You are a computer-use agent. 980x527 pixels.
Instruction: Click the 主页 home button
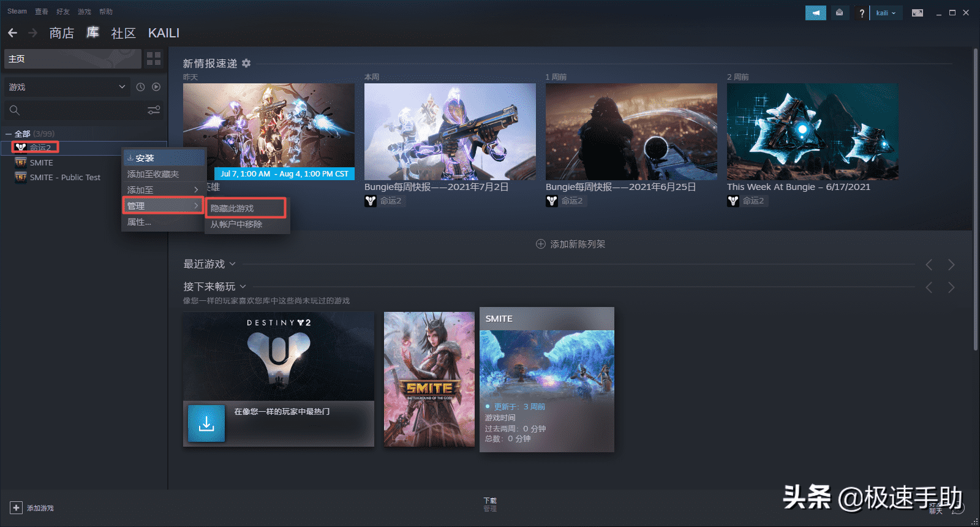pyautogui.click(x=73, y=59)
